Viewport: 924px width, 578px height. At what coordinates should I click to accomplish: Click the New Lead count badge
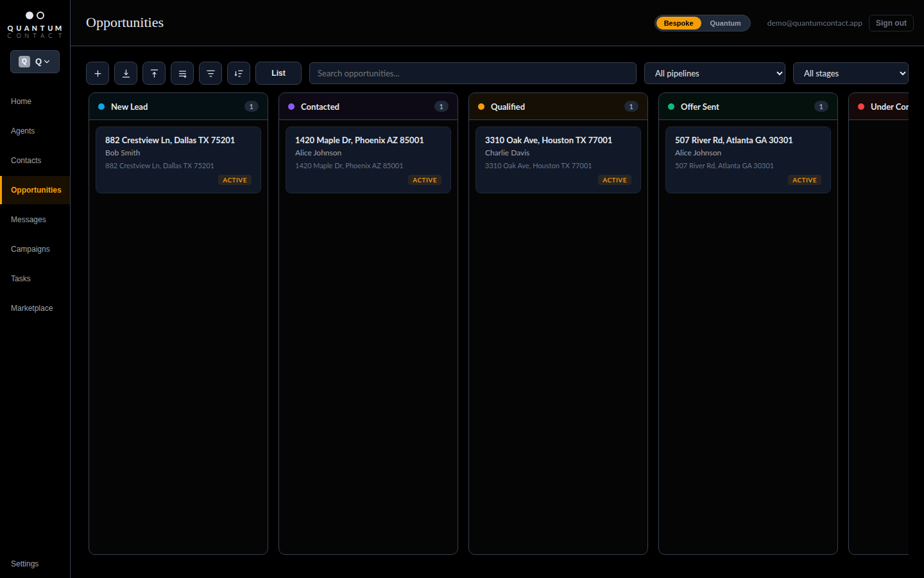252,107
